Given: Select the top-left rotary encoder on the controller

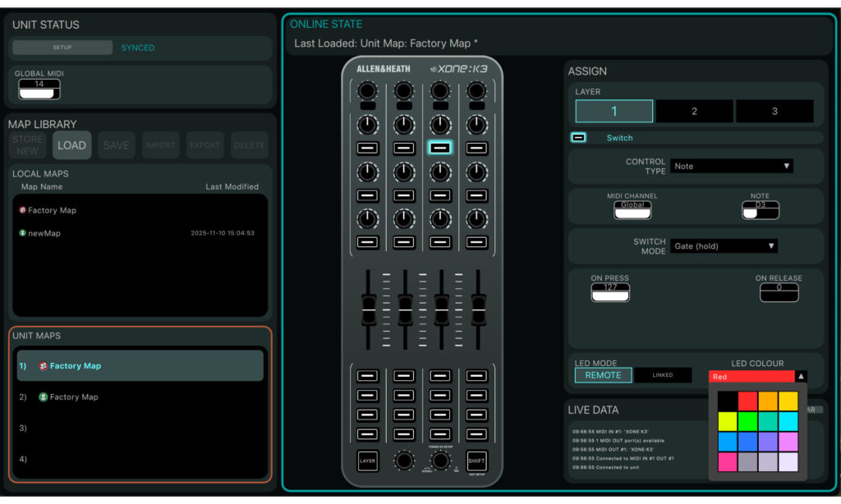Looking at the screenshot, I should (x=368, y=89).
